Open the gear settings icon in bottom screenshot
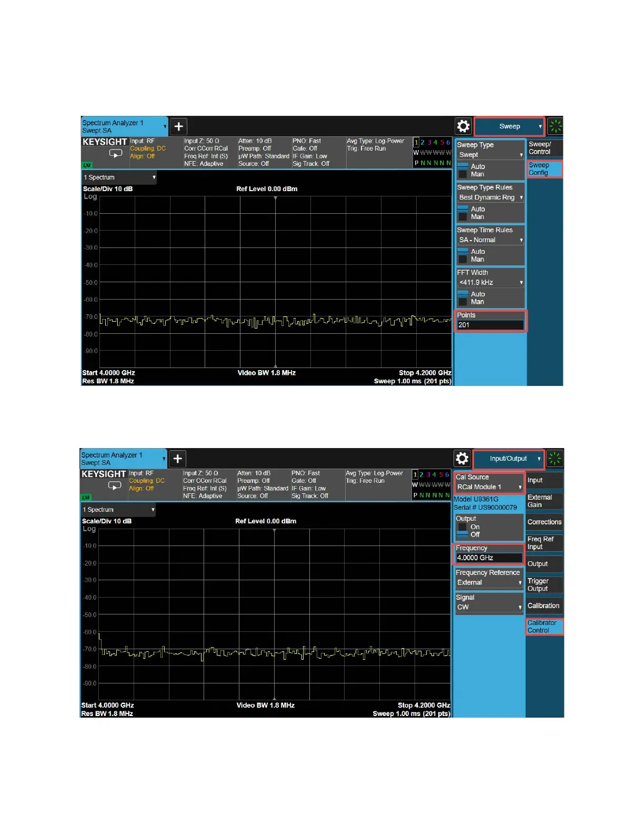 tap(462, 459)
